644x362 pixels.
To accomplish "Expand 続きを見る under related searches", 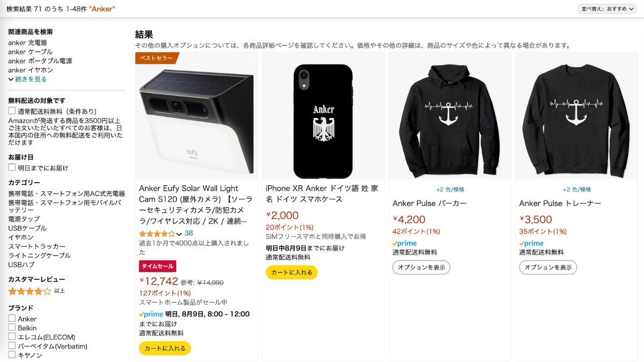I will point(28,79).
